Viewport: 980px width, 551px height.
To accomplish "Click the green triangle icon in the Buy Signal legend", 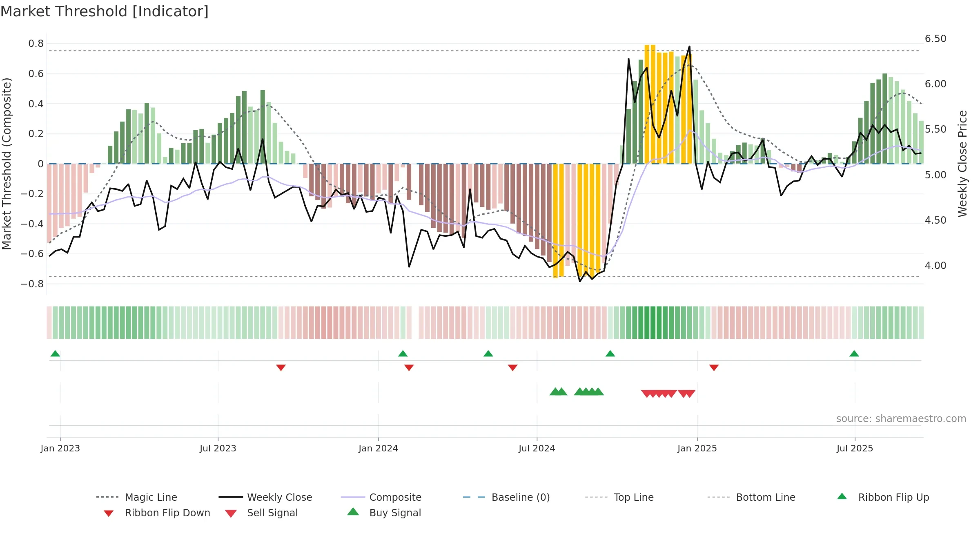I will (x=353, y=511).
